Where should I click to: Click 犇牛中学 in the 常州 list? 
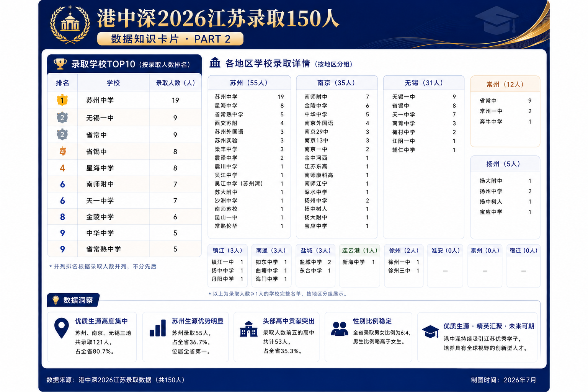point(491,121)
